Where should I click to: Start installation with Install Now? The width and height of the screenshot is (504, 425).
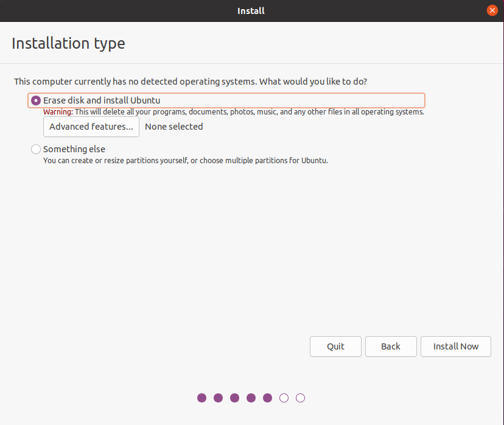click(x=456, y=346)
